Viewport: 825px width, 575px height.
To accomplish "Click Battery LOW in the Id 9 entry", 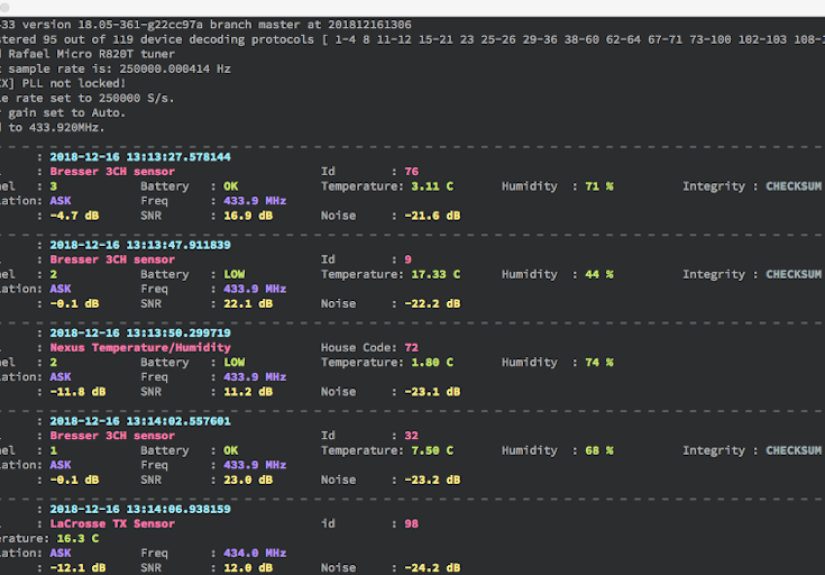I will [234, 274].
